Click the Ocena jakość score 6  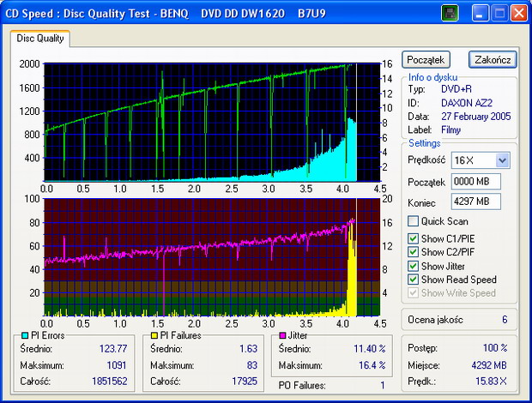tap(505, 320)
